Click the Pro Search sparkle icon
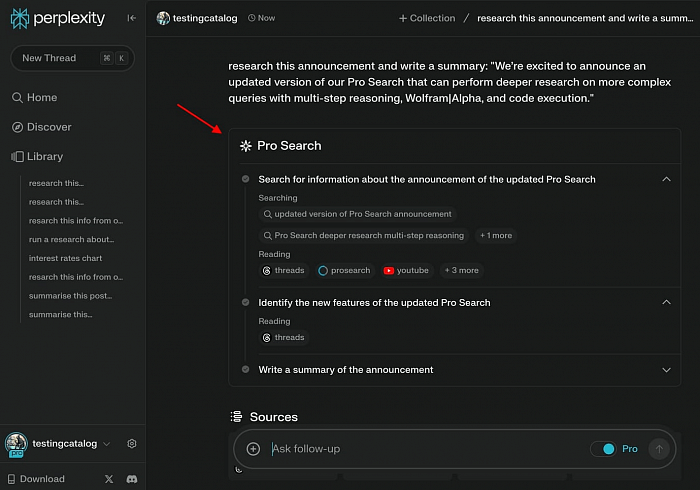 pyautogui.click(x=246, y=146)
